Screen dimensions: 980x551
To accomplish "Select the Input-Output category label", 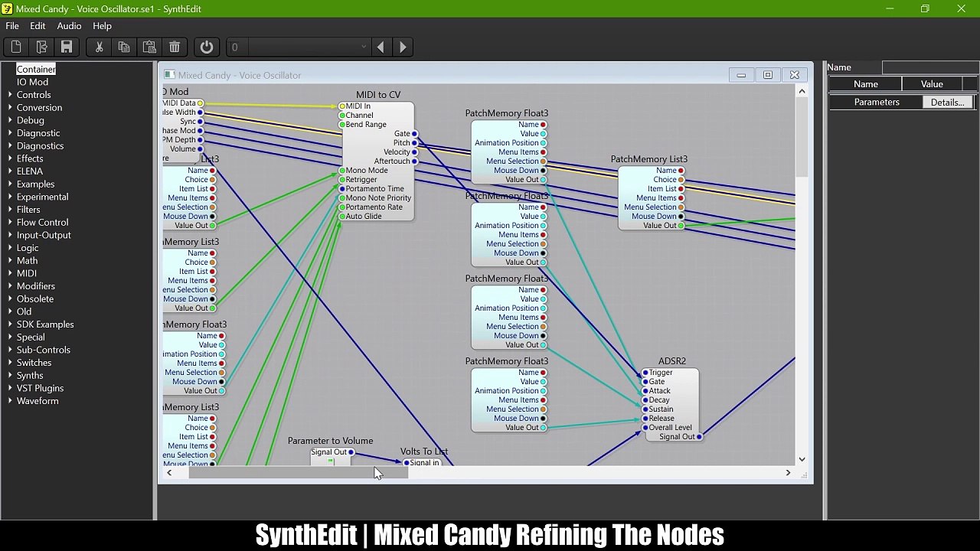I will click(44, 235).
